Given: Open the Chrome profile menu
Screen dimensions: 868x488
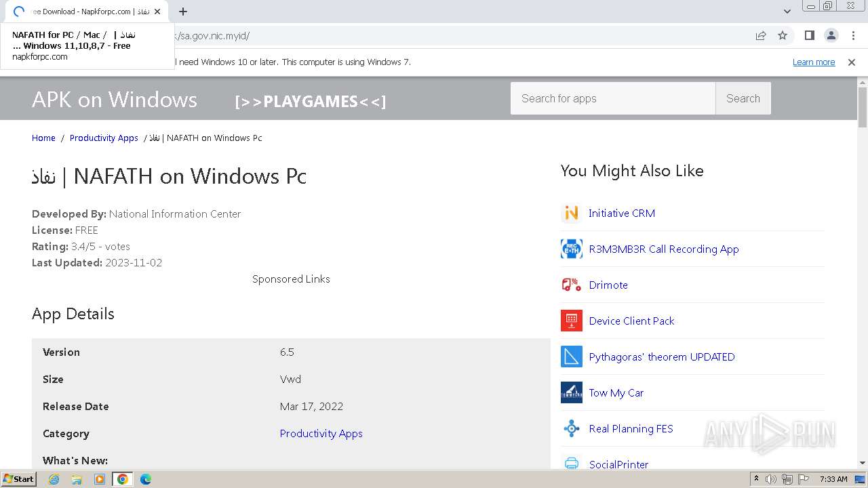Looking at the screenshot, I should 831,35.
